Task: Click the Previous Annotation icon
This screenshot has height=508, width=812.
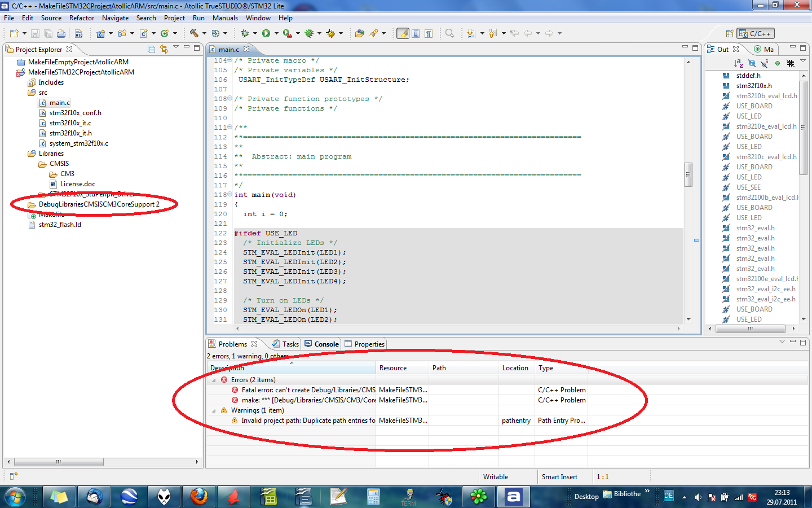Action: pos(493,33)
